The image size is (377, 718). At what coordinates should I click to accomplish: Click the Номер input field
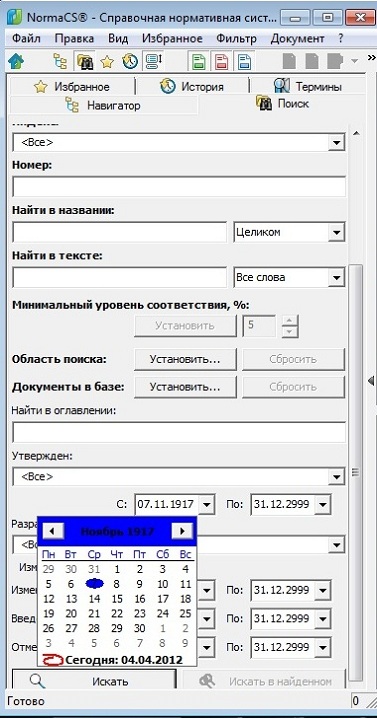179,187
